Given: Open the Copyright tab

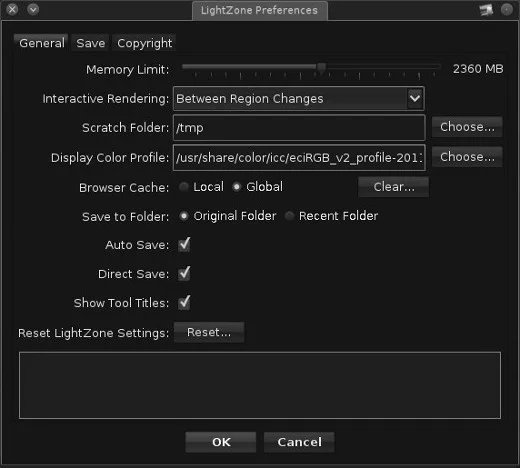Looking at the screenshot, I should tap(144, 43).
